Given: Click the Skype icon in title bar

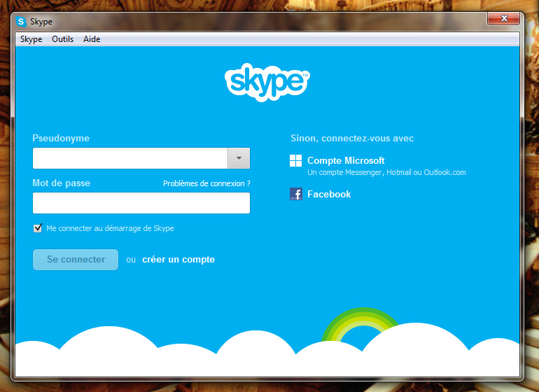Looking at the screenshot, I should [x=21, y=22].
